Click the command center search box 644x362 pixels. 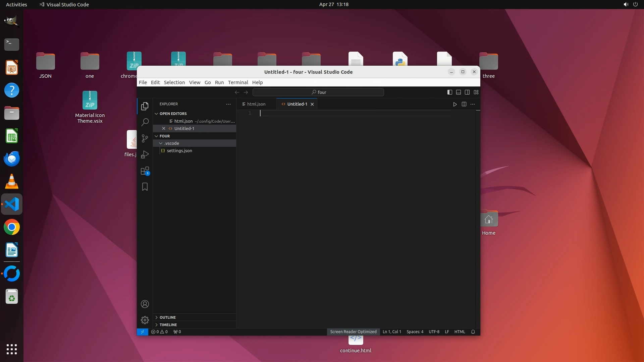(318, 92)
